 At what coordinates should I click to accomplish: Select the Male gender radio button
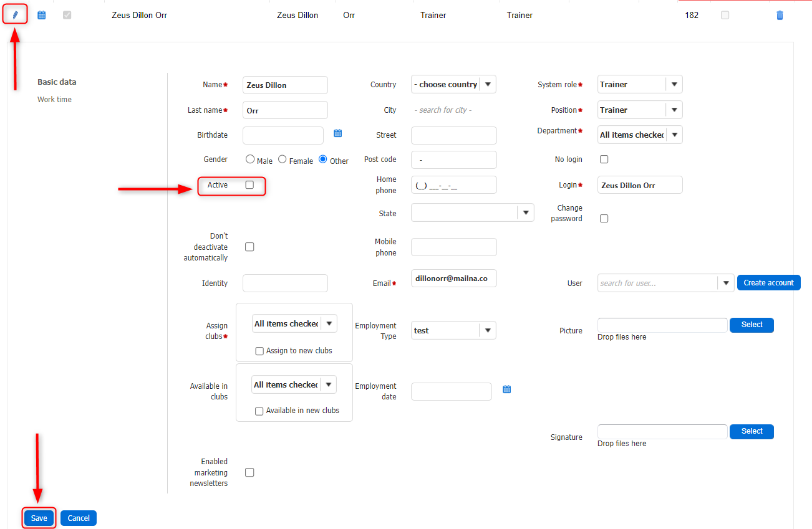250,160
